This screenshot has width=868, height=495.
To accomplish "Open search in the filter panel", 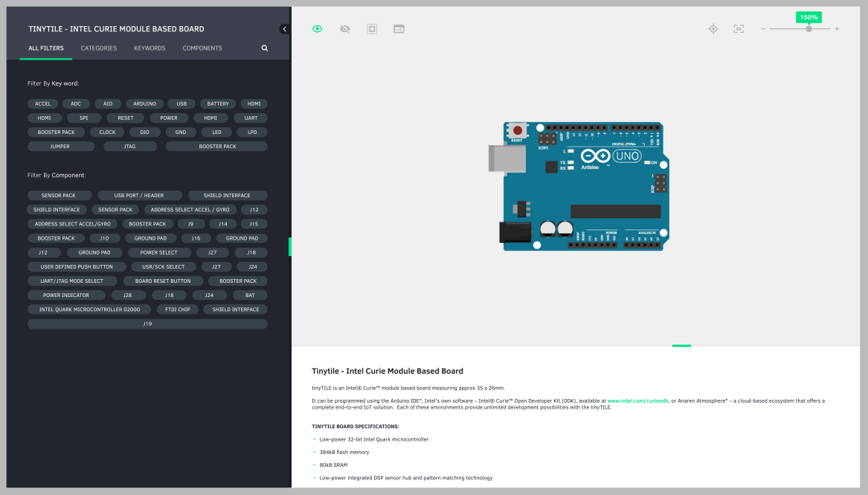I will (x=265, y=48).
